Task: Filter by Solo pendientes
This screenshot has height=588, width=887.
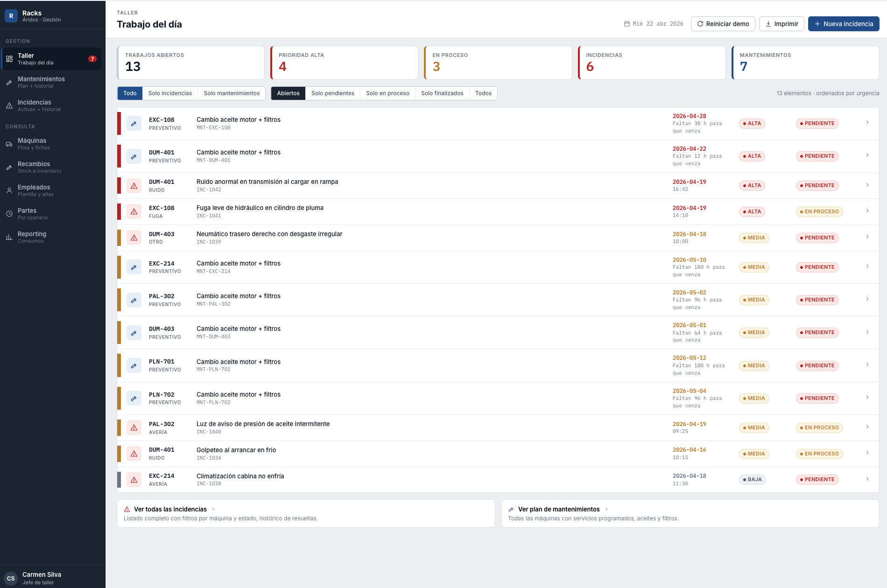Action: (333, 93)
